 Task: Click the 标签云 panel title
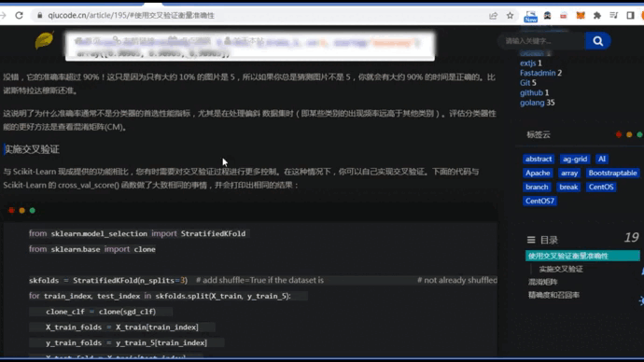[539, 134]
